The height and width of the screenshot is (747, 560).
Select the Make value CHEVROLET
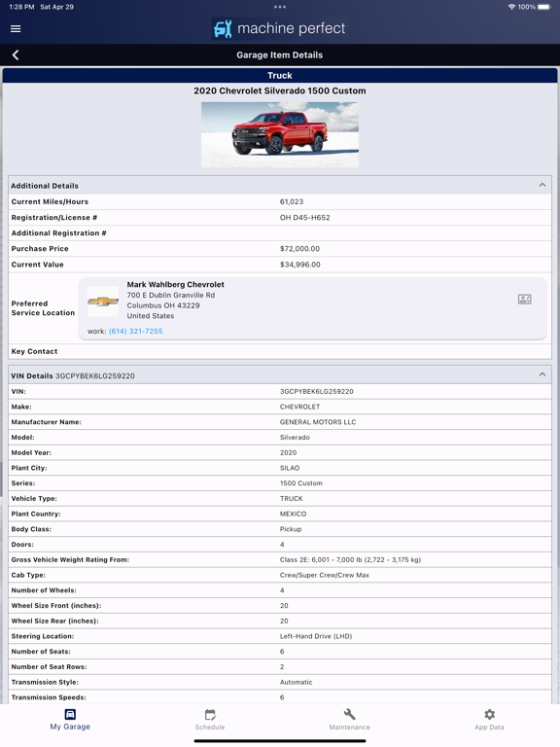pyautogui.click(x=300, y=407)
